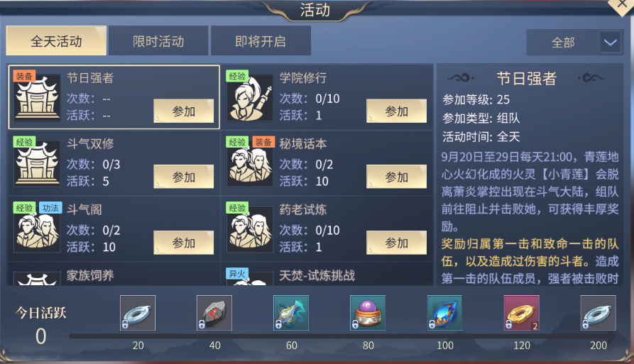The height and width of the screenshot is (364, 634).
Task: Click 参加 for 药老试炼
Action: click(x=396, y=243)
